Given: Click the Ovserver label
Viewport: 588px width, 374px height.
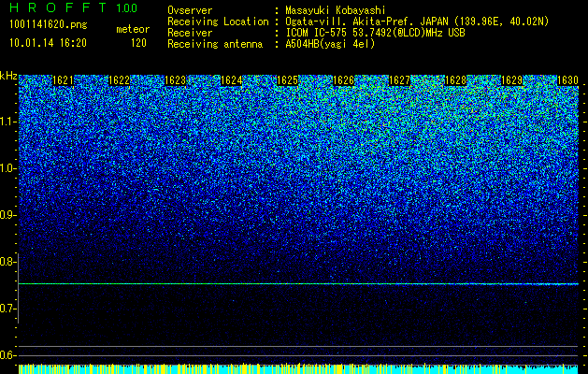Looking at the screenshot, I should point(190,10).
